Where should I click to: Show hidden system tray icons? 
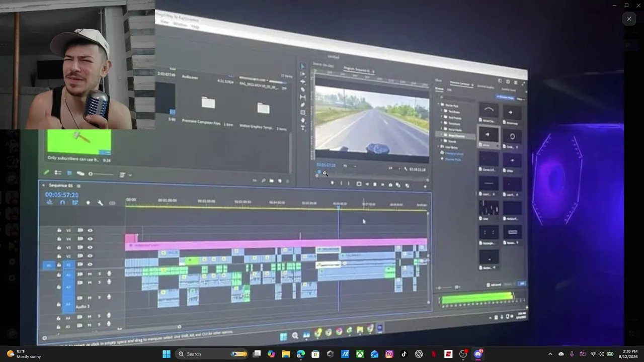(550, 354)
